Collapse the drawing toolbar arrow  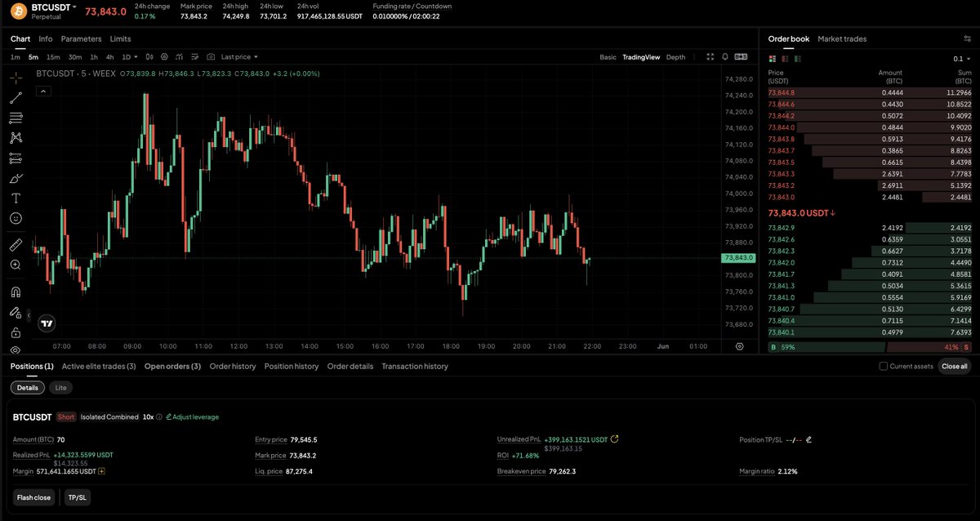[29, 315]
